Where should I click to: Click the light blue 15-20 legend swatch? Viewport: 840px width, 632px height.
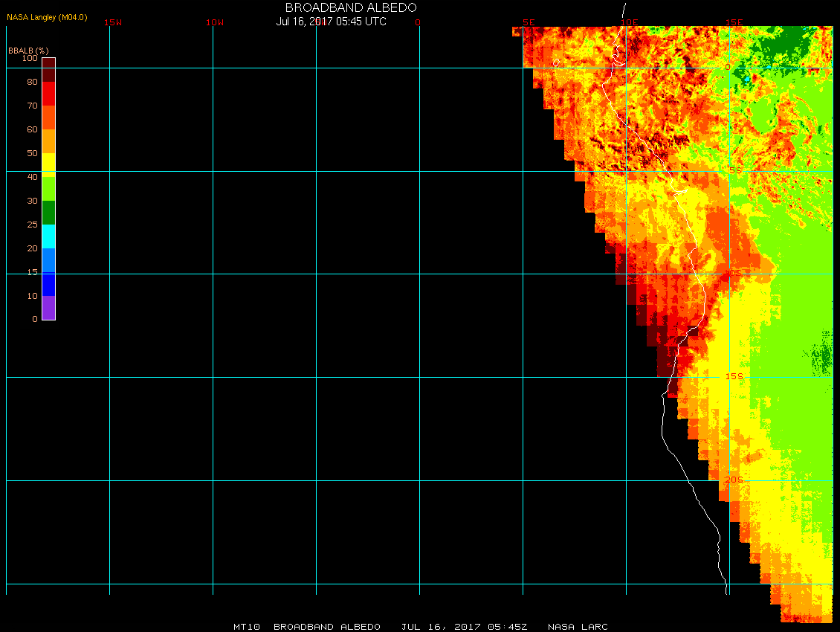49,260
